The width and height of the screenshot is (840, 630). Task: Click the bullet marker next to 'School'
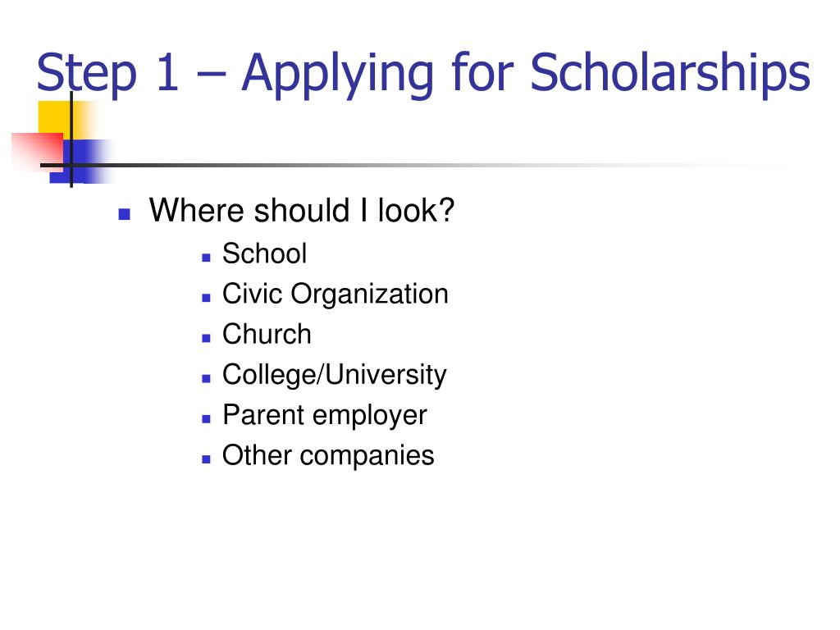click(206, 258)
